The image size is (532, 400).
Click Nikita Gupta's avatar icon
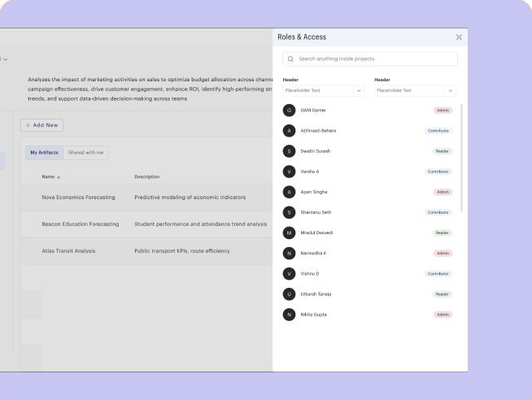click(x=289, y=315)
